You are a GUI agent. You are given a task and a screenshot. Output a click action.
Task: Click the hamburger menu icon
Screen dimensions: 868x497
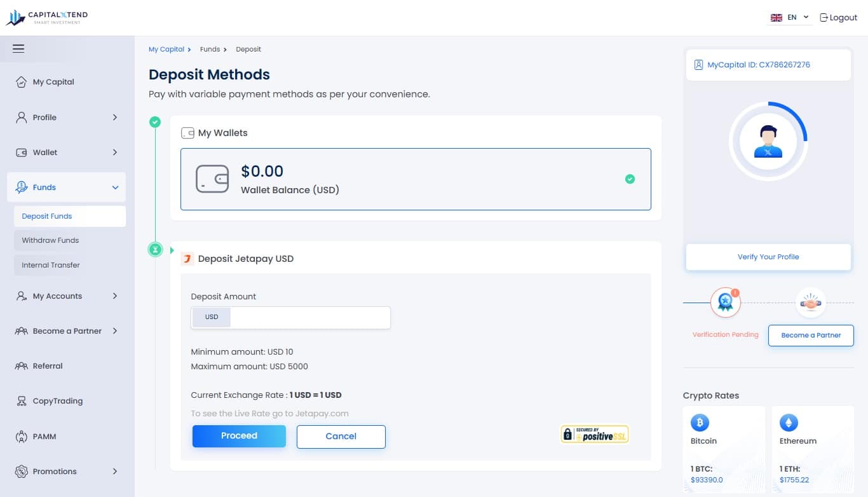(x=18, y=48)
